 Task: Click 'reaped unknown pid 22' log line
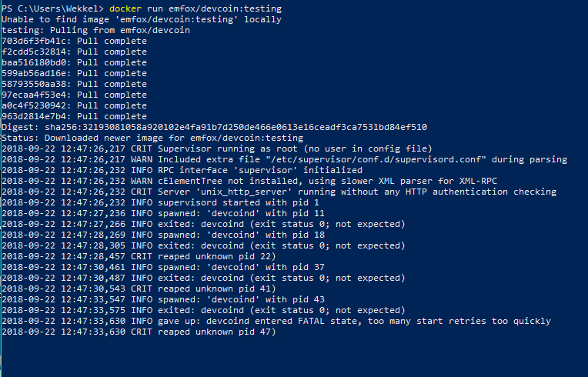[139, 257]
